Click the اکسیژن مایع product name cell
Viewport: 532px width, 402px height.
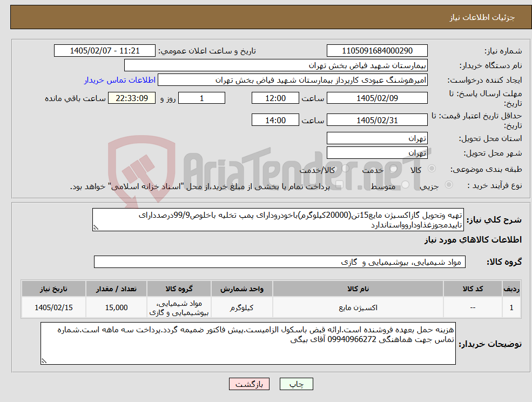358,307
